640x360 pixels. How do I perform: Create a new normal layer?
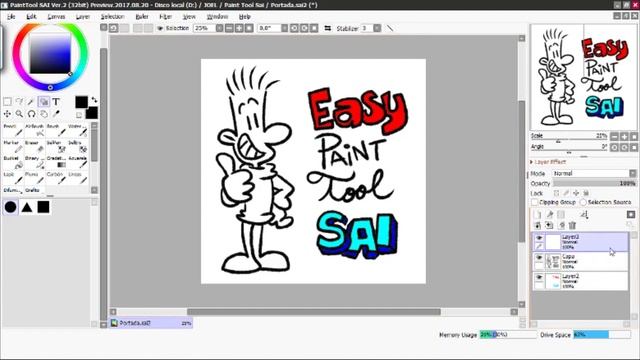point(537,215)
